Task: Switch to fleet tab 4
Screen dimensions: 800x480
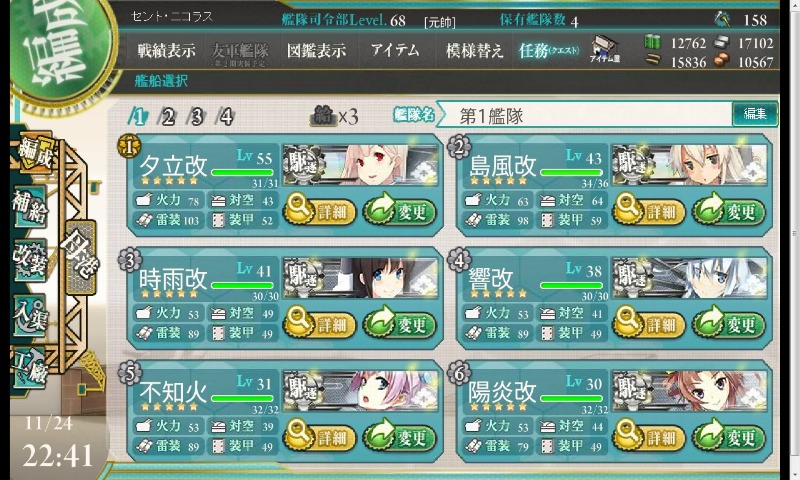Action: click(226, 117)
